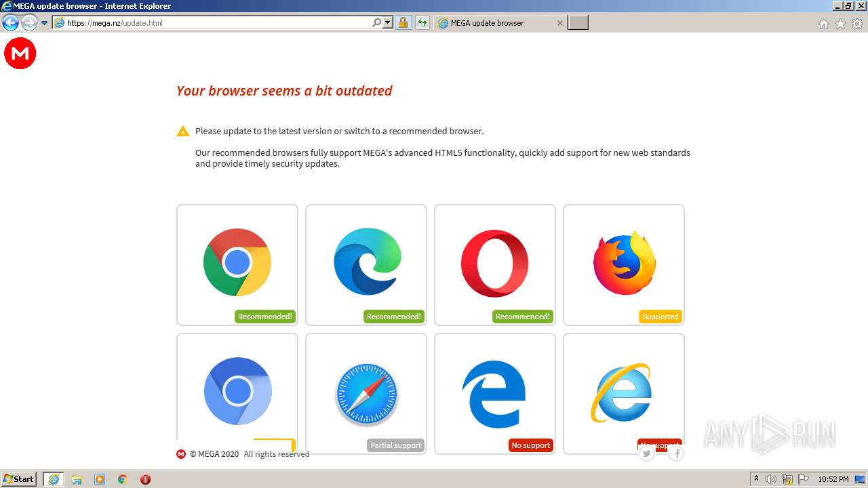Image resolution: width=868 pixels, height=488 pixels.
Task: Open the Home page icon
Action: (x=824, y=24)
